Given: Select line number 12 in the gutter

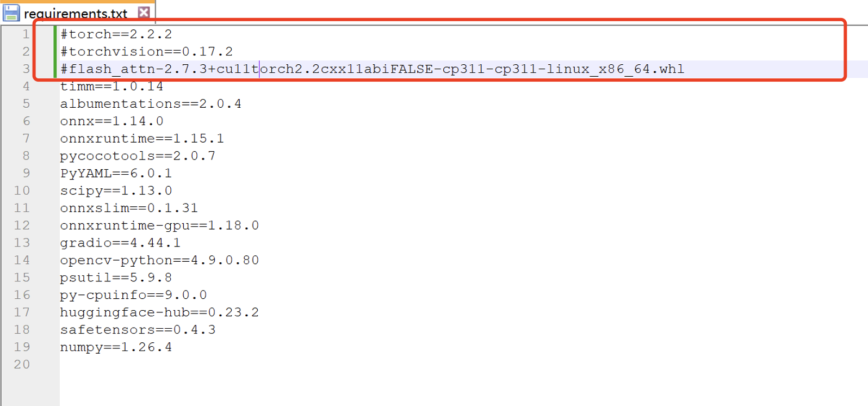Looking at the screenshot, I should click(22, 225).
